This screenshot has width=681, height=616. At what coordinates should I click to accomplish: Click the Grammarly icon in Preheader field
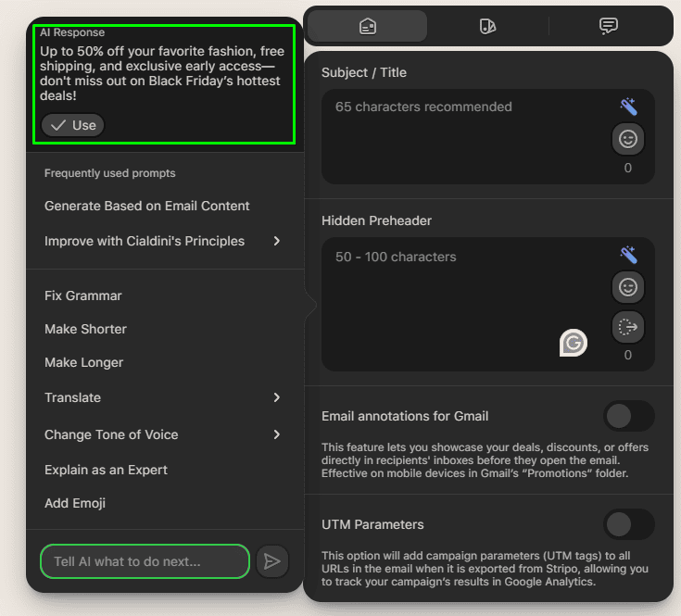pyautogui.click(x=574, y=344)
